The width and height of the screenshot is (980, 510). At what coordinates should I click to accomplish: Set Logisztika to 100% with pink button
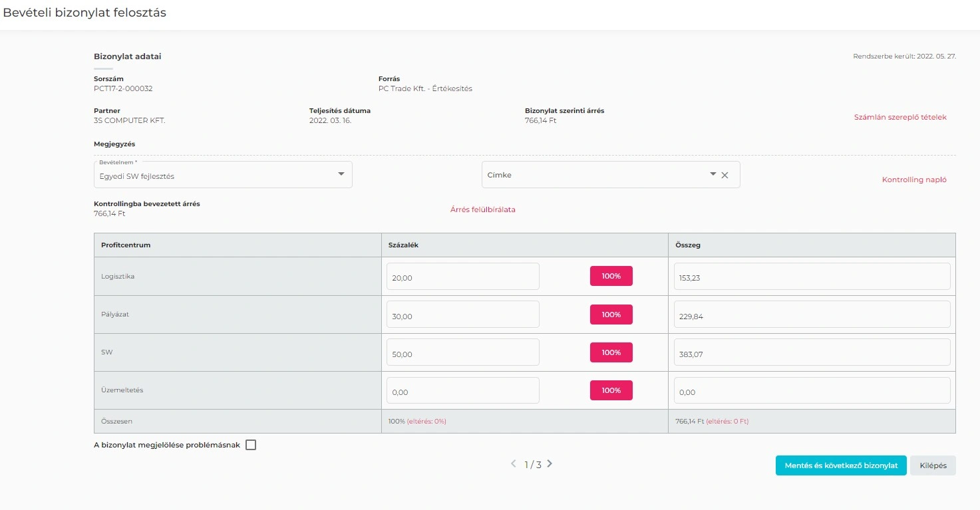click(x=611, y=276)
